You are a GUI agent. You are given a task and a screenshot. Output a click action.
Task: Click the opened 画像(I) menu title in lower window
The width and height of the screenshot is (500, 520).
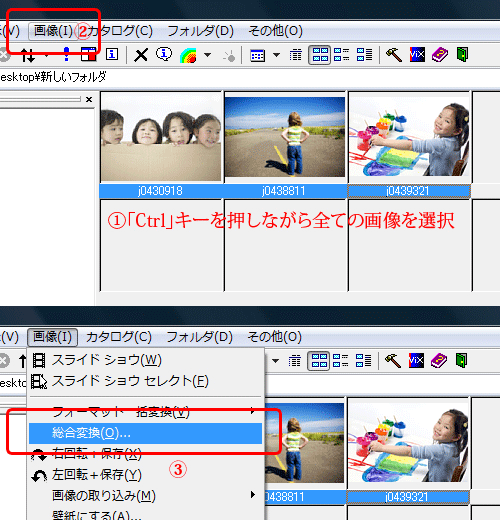(52, 337)
